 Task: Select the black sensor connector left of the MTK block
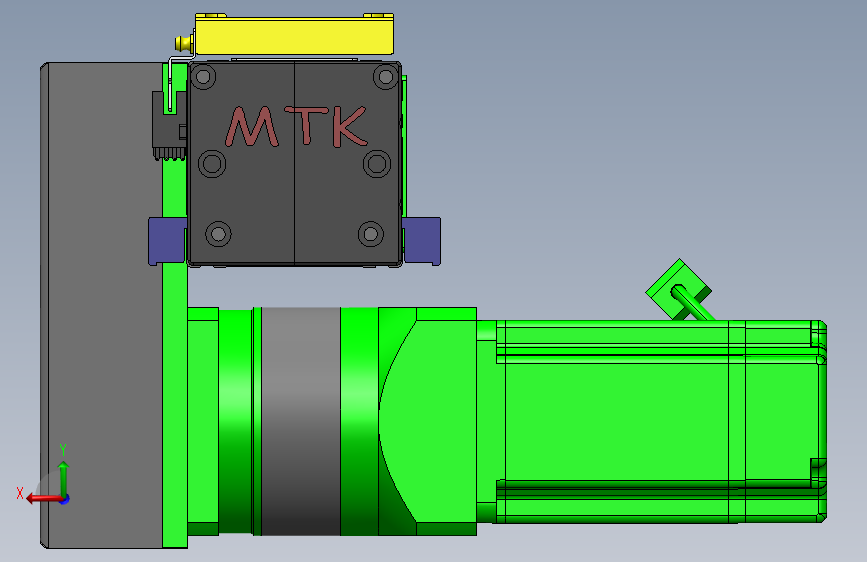[x=168, y=126]
